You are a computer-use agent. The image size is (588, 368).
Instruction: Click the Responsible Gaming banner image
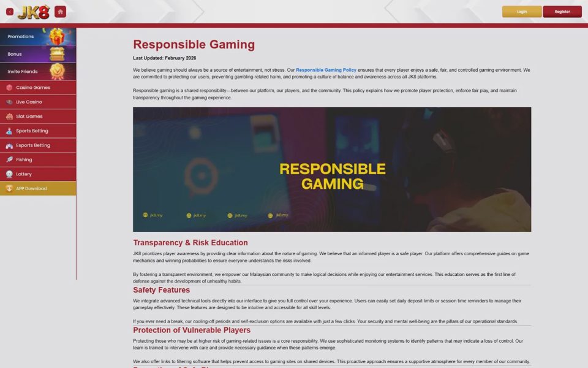[332, 169]
